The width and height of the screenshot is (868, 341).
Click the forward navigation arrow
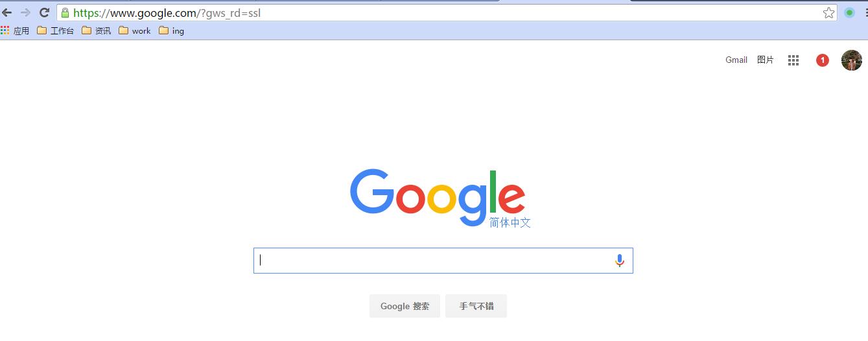tap(25, 12)
